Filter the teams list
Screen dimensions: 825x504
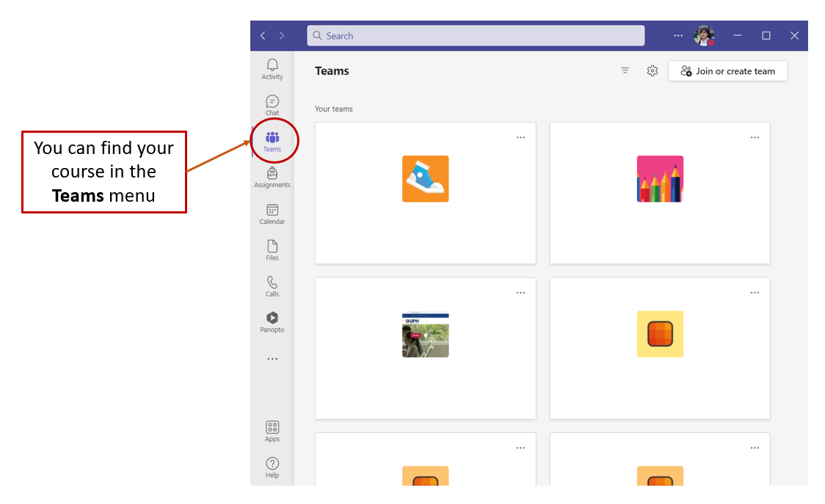tap(625, 70)
